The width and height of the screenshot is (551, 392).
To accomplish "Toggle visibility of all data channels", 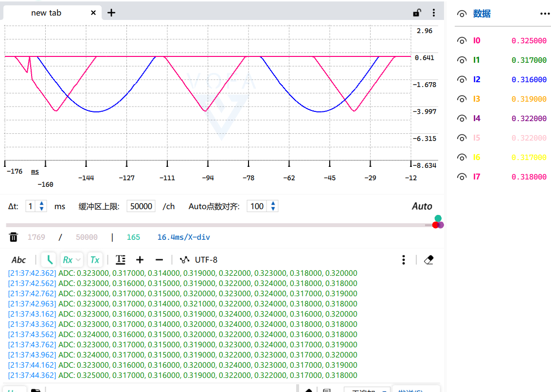I will (462, 14).
